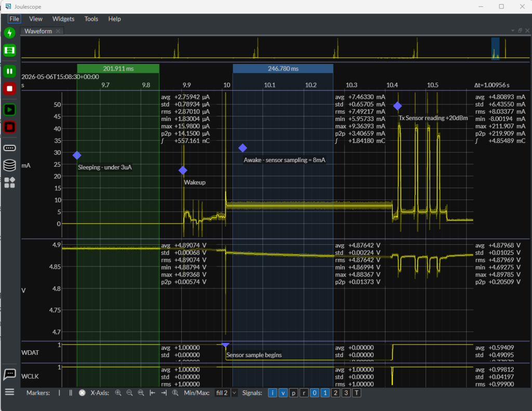The image size is (532, 411).
Task: Click the mA current axis label
Action: [x=26, y=166]
